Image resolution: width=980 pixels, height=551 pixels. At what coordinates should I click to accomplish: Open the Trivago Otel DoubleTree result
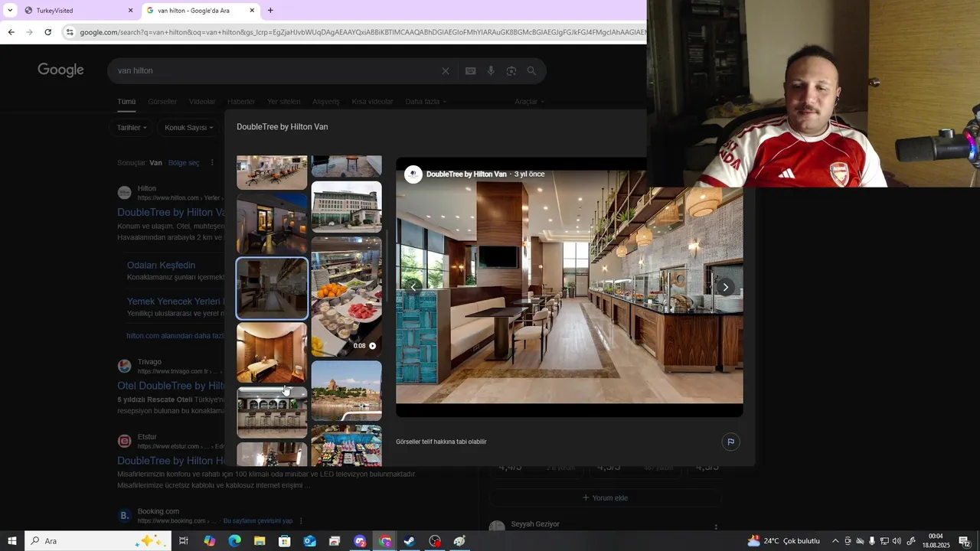(171, 386)
